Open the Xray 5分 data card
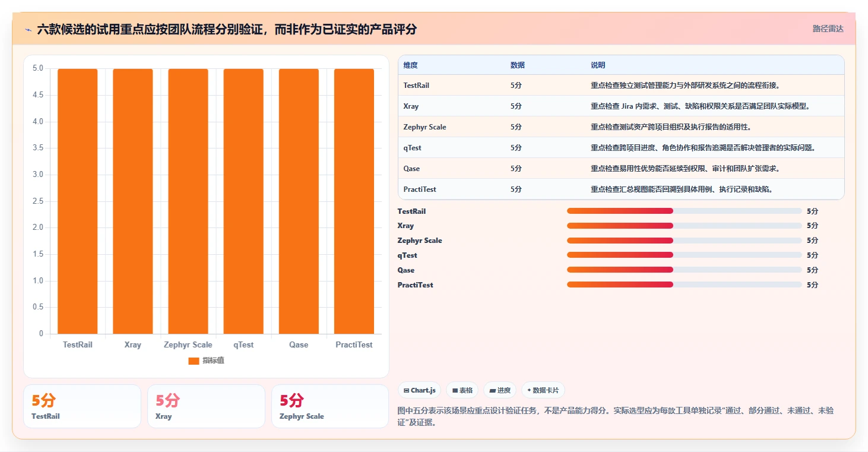 tap(206, 406)
